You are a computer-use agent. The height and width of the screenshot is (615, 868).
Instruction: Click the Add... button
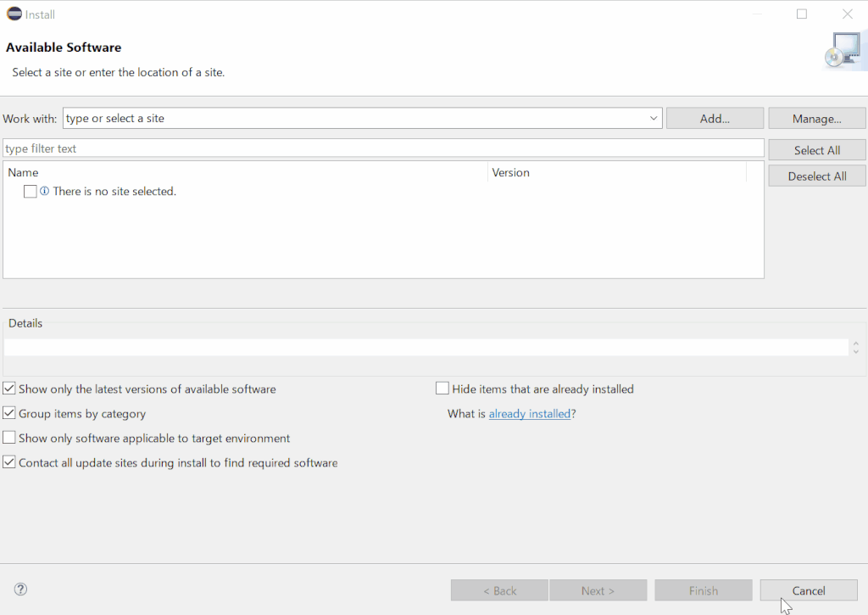pos(715,119)
